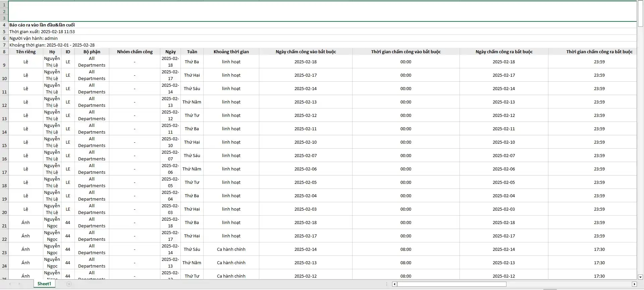Select the 17:30 cell in row 24
This screenshot has height=290, width=644.
(x=599, y=263)
